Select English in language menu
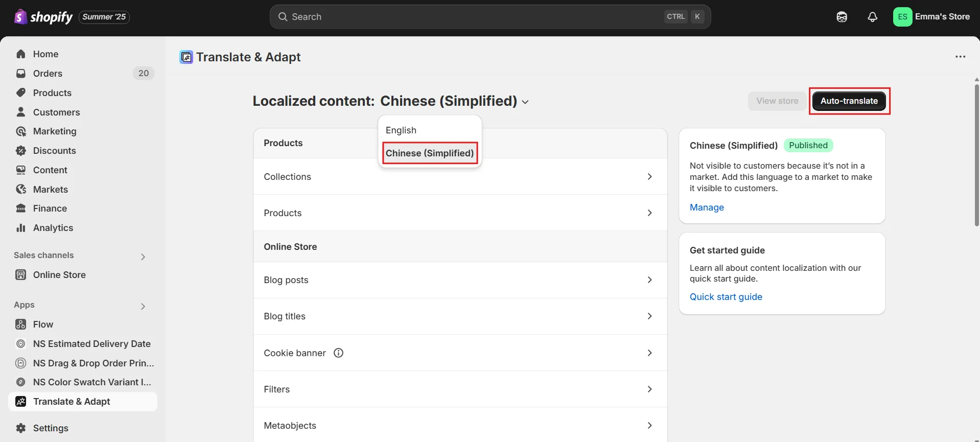980x442 pixels. click(430, 130)
